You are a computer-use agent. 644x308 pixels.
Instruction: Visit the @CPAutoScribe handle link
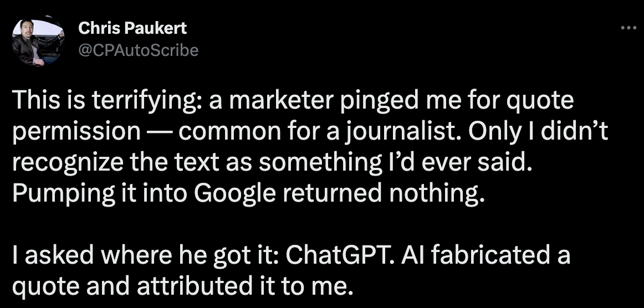pyautogui.click(x=139, y=50)
